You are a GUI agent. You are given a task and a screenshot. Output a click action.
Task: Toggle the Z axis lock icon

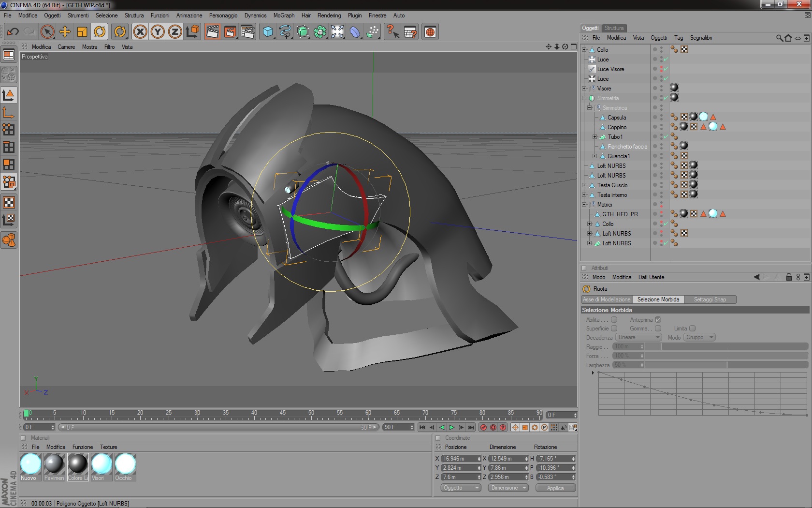point(174,32)
